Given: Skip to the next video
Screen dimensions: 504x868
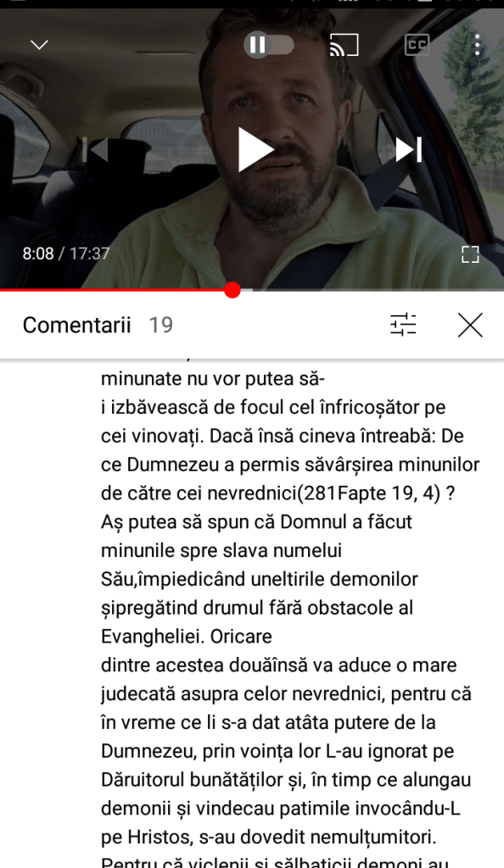Looking at the screenshot, I should click(409, 149).
